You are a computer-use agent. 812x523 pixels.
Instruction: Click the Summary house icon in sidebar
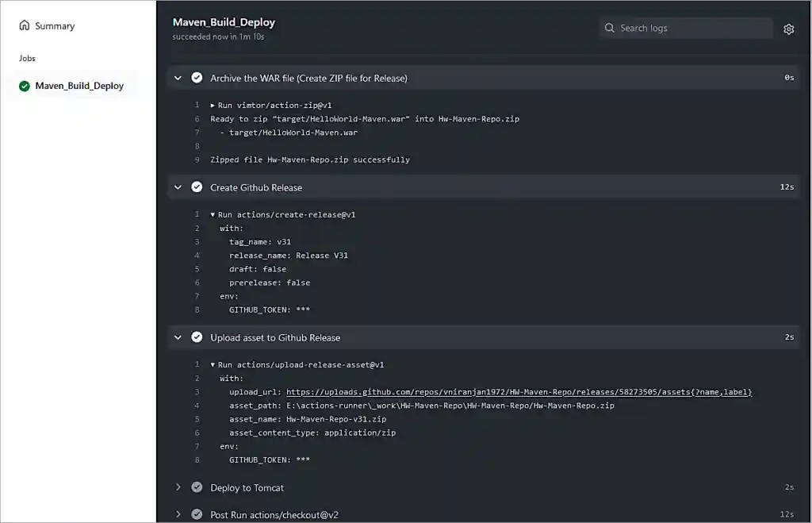click(25, 25)
